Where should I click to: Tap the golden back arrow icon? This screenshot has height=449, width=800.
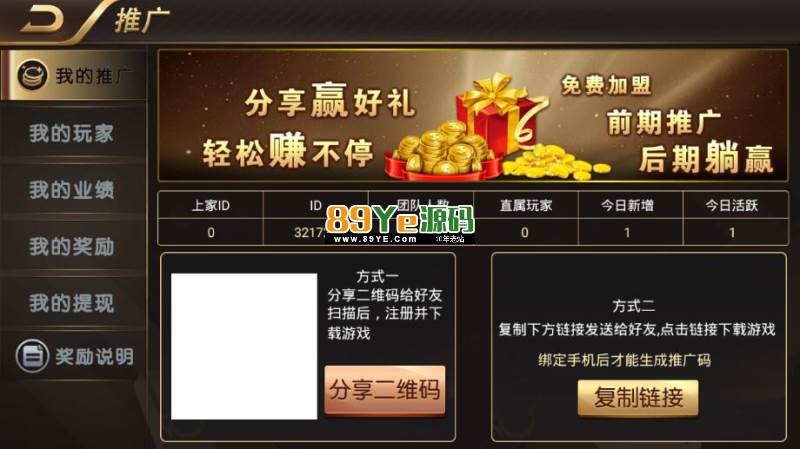[x=42, y=19]
